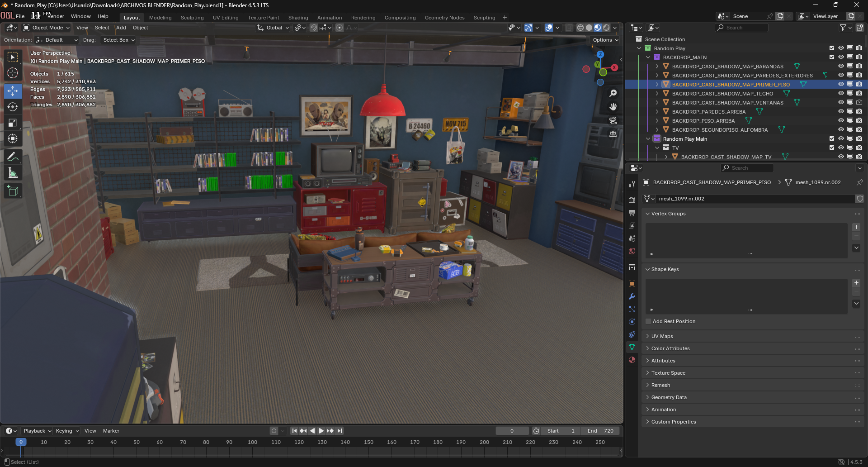This screenshot has width=868, height=467.
Task: Enable the Add Rest Position checkbox
Action: 648,321
